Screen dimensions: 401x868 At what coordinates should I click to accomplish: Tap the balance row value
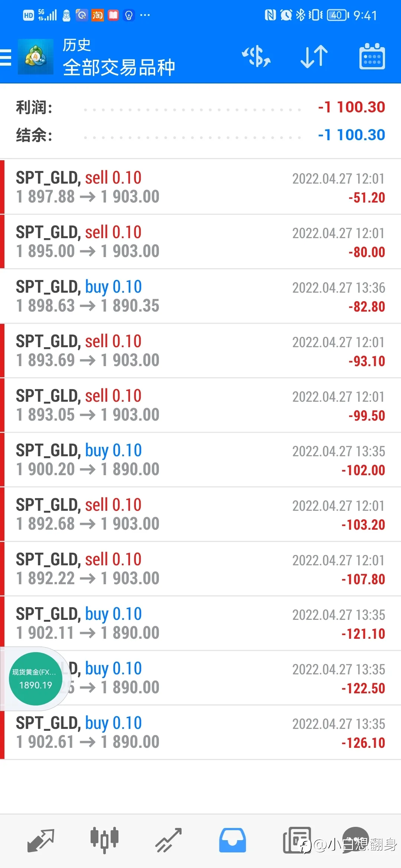(x=351, y=135)
